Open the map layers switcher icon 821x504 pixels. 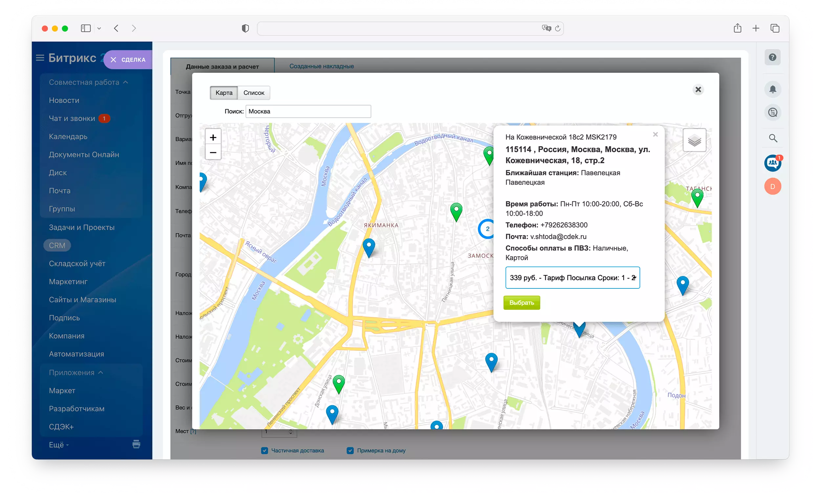click(x=695, y=141)
